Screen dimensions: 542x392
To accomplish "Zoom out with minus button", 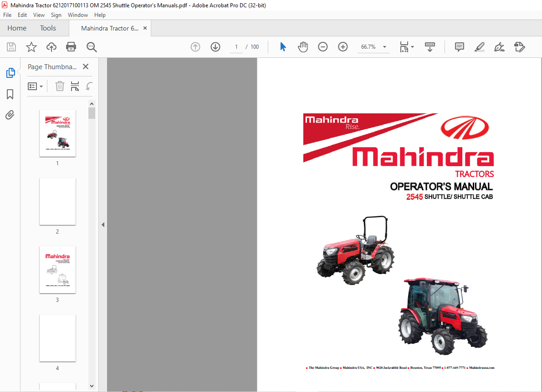I will (322, 46).
